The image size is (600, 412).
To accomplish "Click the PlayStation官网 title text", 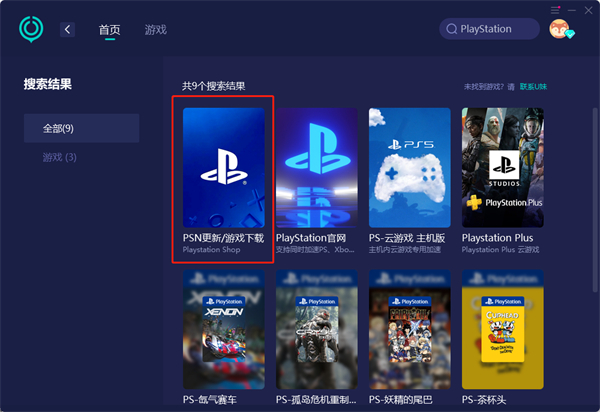I will click(x=311, y=238).
